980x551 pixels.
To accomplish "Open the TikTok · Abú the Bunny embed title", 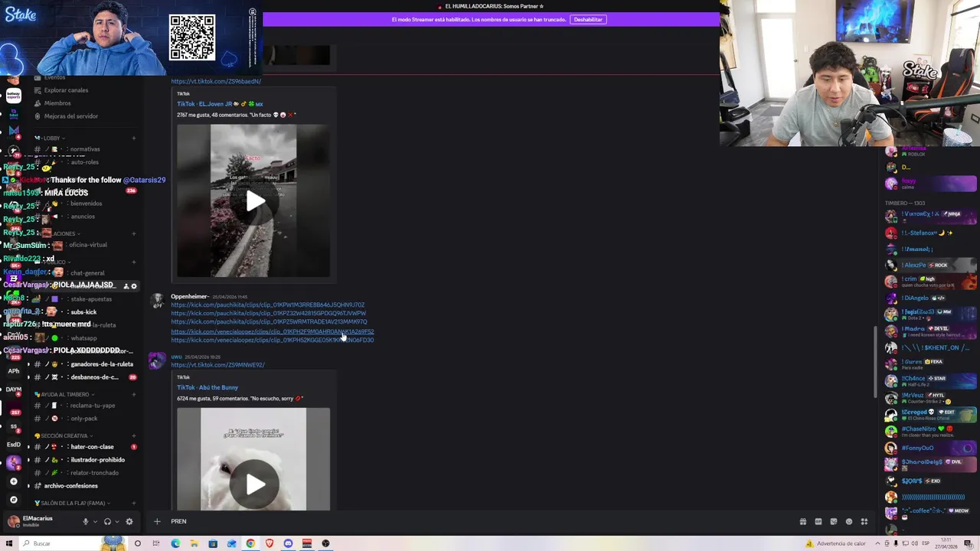I will pyautogui.click(x=207, y=387).
